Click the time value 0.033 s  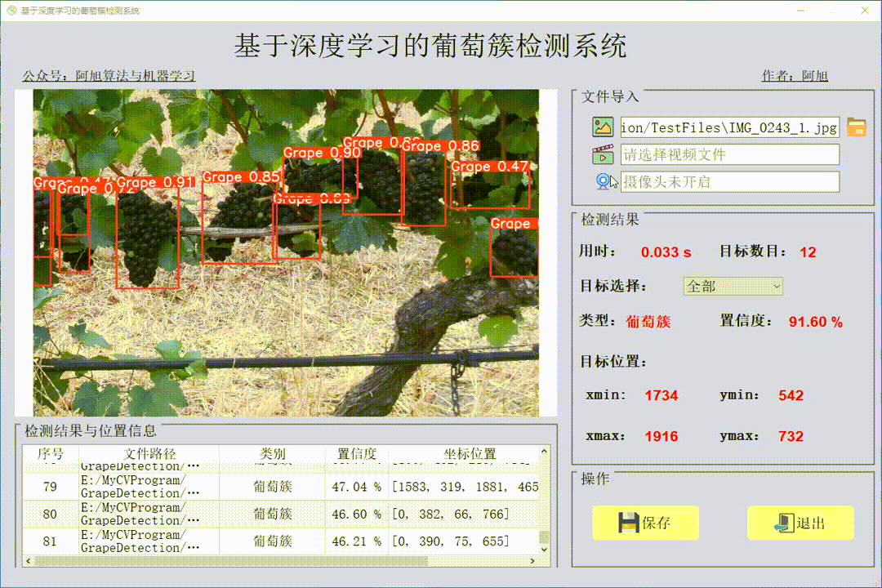click(x=666, y=252)
